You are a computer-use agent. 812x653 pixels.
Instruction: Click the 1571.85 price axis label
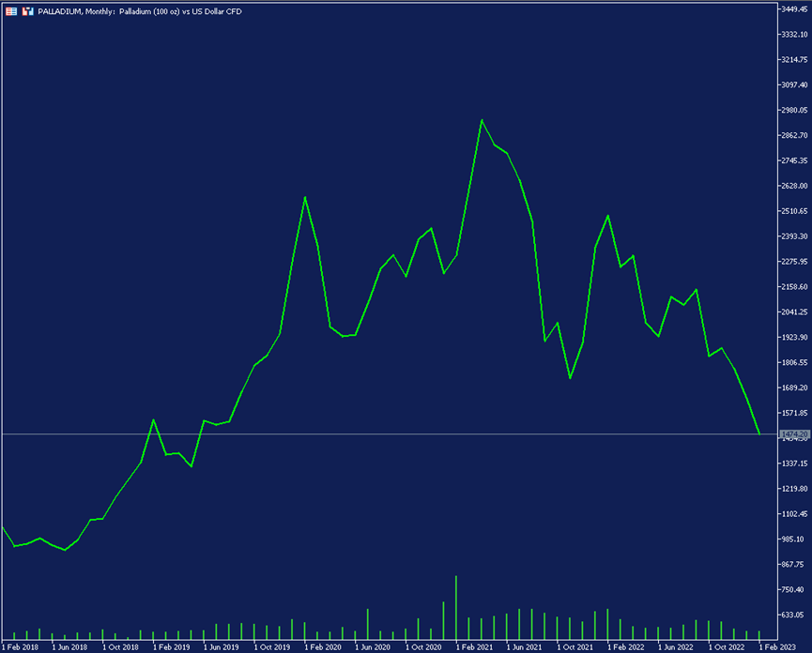[x=794, y=414]
